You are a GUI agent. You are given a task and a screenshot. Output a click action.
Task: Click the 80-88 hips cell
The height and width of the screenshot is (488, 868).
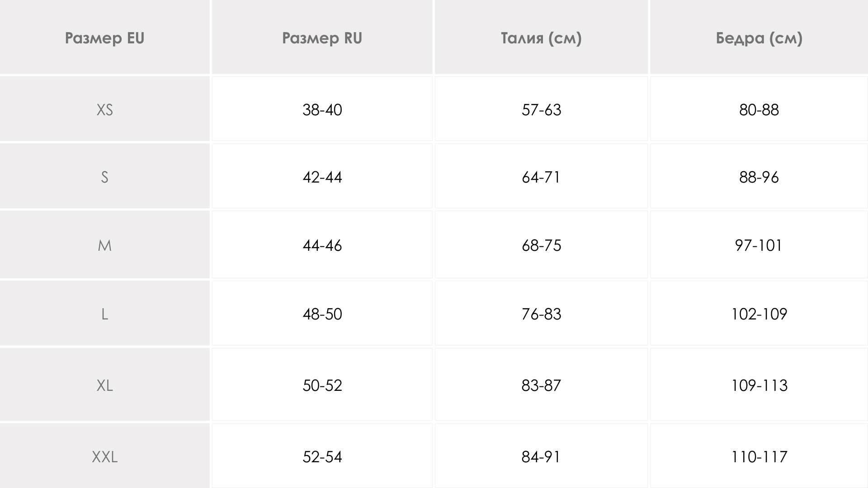click(x=759, y=110)
